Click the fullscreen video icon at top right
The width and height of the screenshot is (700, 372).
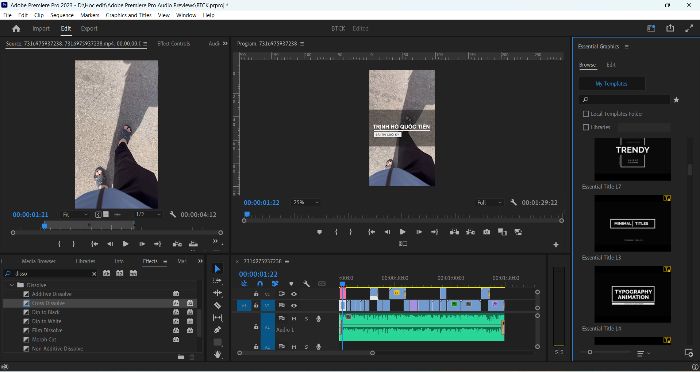click(x=689, y=28)
